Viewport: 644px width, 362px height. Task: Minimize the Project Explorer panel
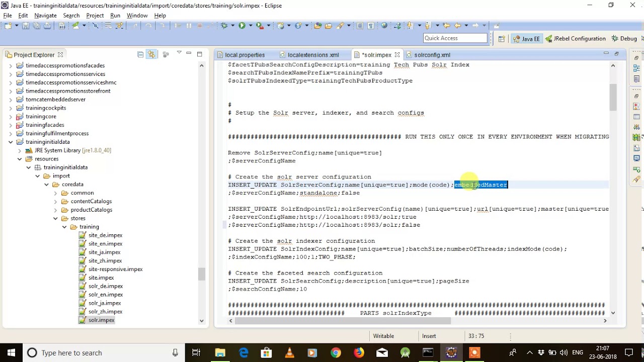click(x=189, y=53)
